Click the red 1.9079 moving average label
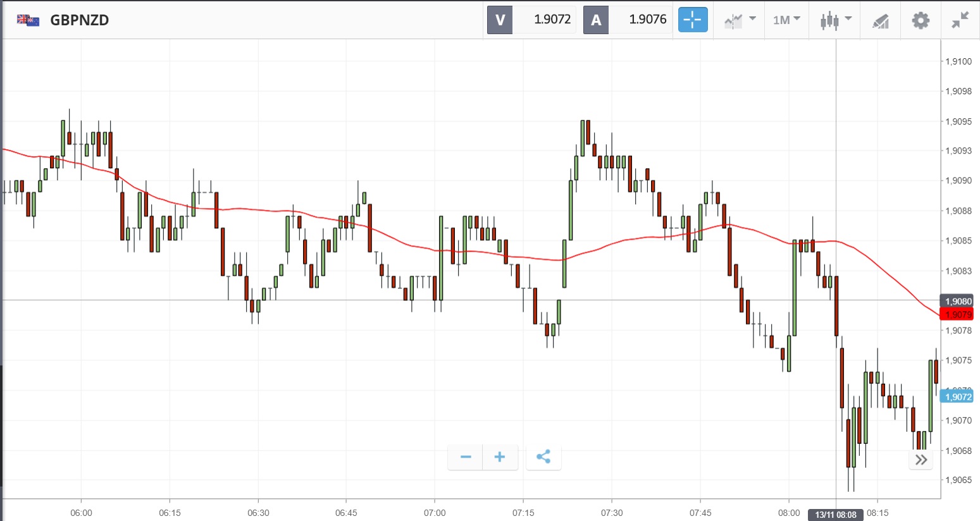Screen dimensions: 980x521 point(957,314)
